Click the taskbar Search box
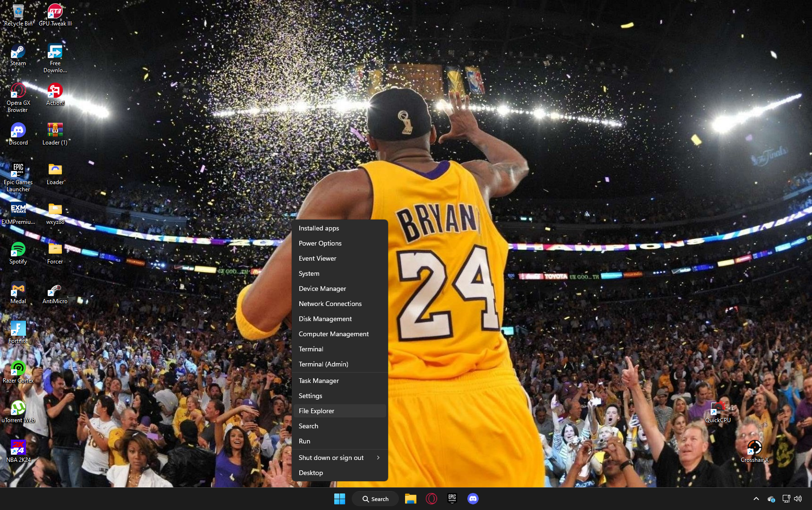Image resolution: width=812 pixels, height=510 pixels. pyautogui.click(x=375, y=499)
